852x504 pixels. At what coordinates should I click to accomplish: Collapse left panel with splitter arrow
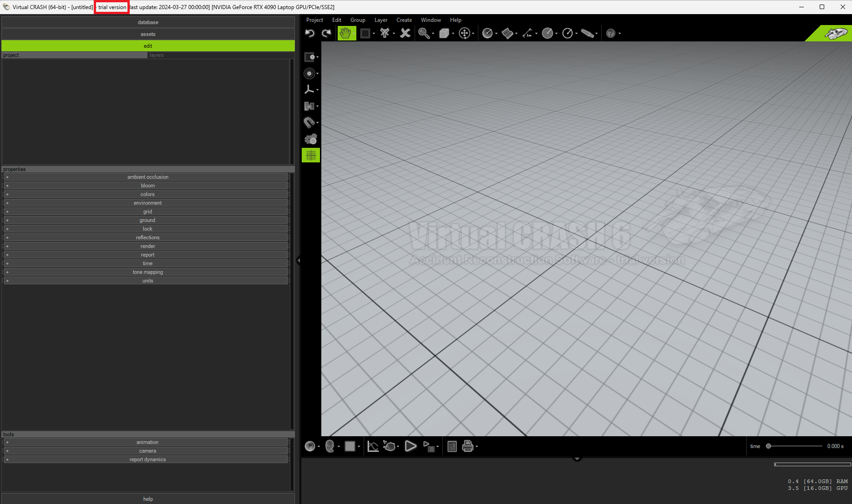tap(298, 261)
